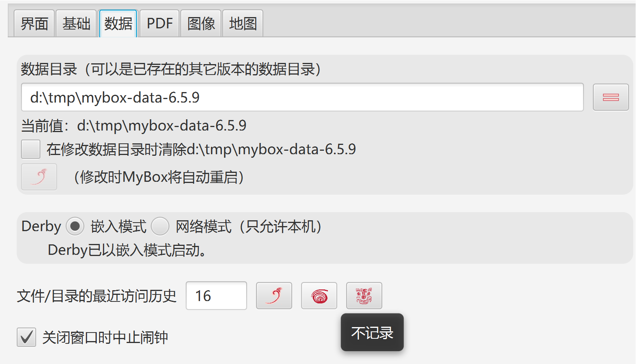
Task: Switch to the 图像 tab
Action: [201, 23]
